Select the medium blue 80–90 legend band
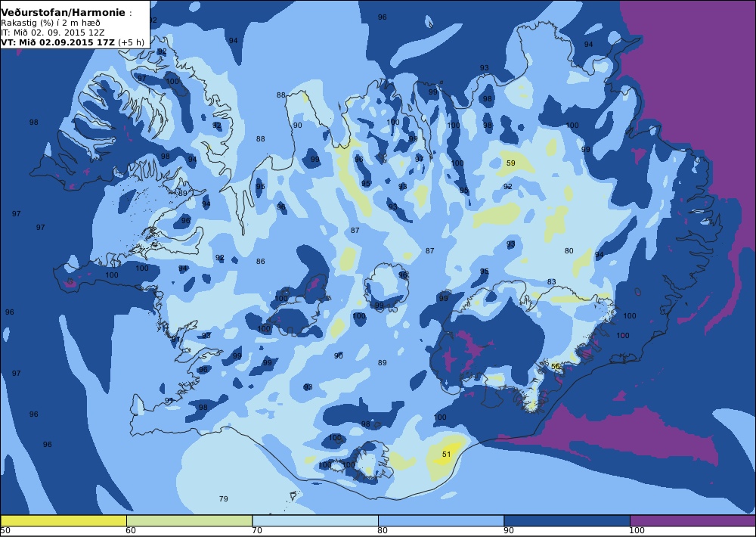 pyautogui.click(x=441, y=520)
